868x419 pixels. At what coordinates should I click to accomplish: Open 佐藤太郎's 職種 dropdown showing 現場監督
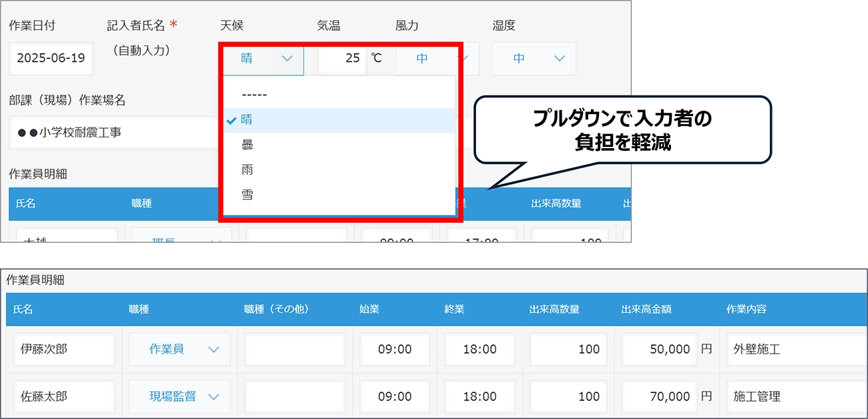point(179,396)
